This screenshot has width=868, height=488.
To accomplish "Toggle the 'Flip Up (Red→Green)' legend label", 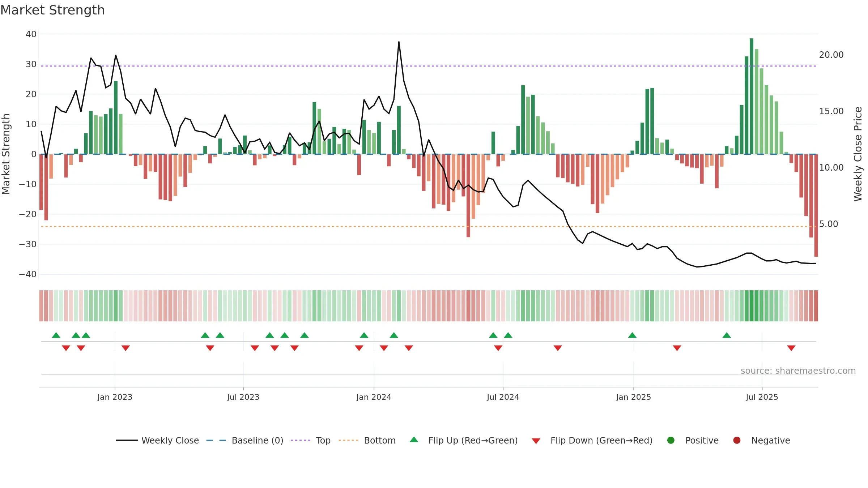I will 473,440.
